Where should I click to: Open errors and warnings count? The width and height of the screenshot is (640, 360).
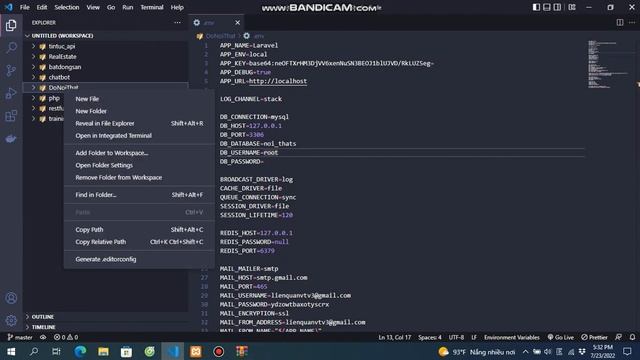coord(66,337)
